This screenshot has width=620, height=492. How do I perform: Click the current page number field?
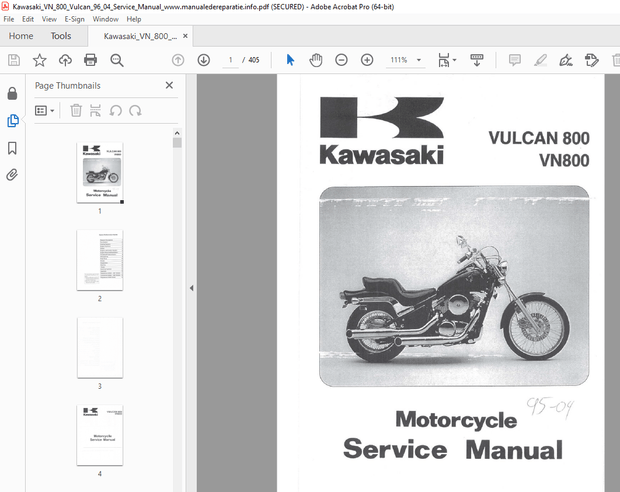[x=231, y=60]
